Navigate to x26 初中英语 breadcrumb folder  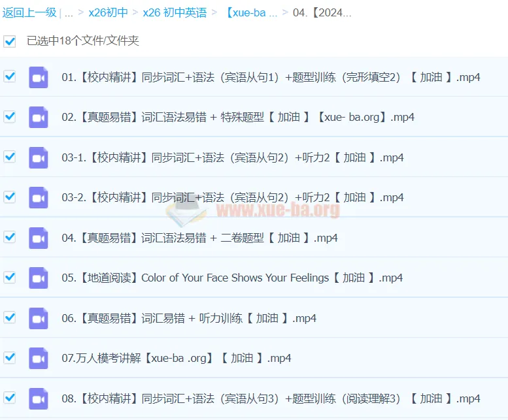click(x=174, y=12)
